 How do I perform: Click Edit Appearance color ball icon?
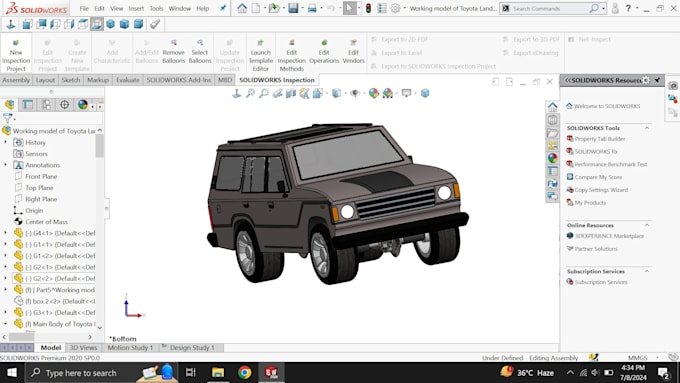coord(373,93)
